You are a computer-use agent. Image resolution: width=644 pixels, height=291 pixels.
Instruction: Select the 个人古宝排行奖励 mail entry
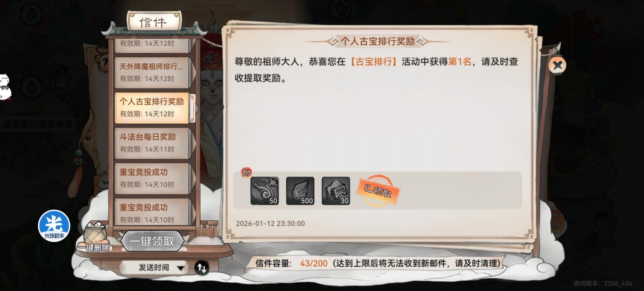153,108
